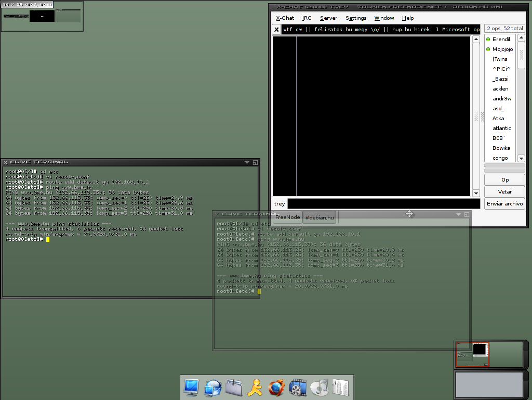Open the ghost Elive Terminal window menu arrow
The image size is (532, 400).
click(458, 215)
